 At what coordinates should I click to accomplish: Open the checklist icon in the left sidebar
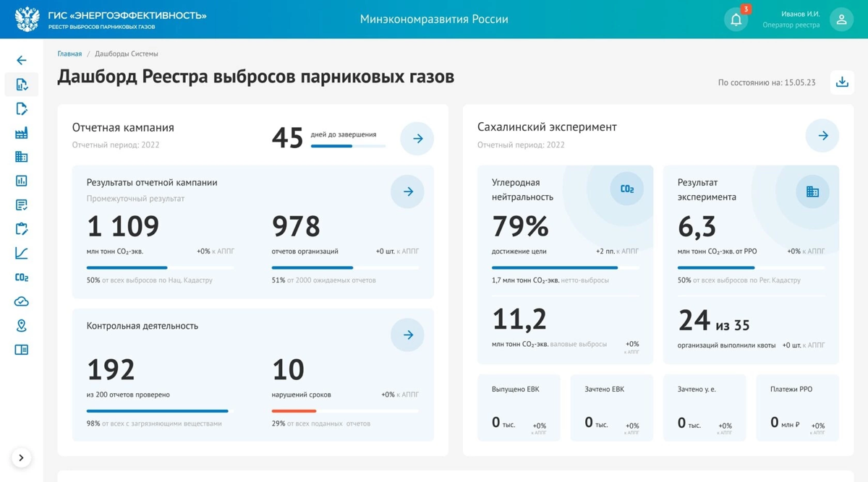click(22, 205)
